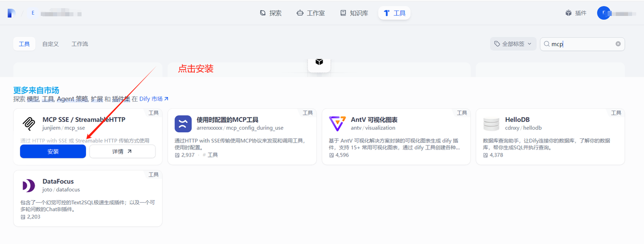Click the user avatar circle
This screenshot has width=644, height=244.
point(604,13)
